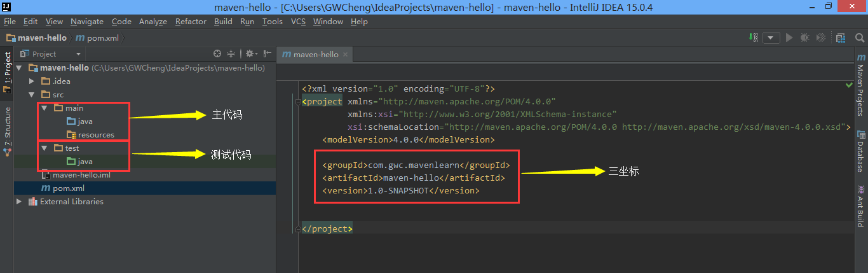Screen dimensions: 868x273
Task: Open the Build menu
Action: pyautogui.click(x=223, y=21)
